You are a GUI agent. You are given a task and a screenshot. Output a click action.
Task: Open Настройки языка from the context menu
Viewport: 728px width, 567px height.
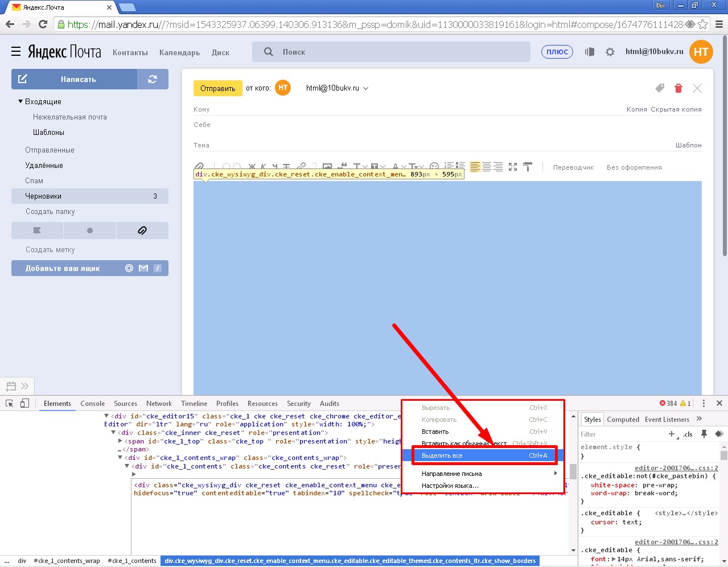click(483, 486)
